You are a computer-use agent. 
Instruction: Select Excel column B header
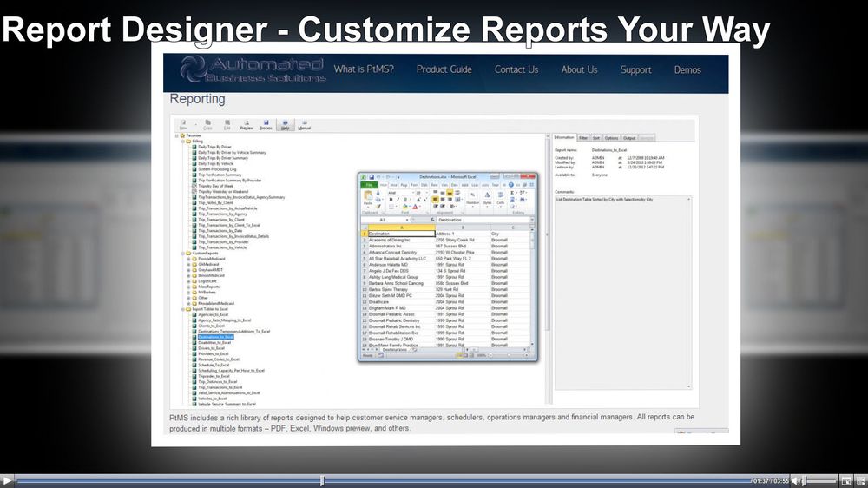coord(463,228)
